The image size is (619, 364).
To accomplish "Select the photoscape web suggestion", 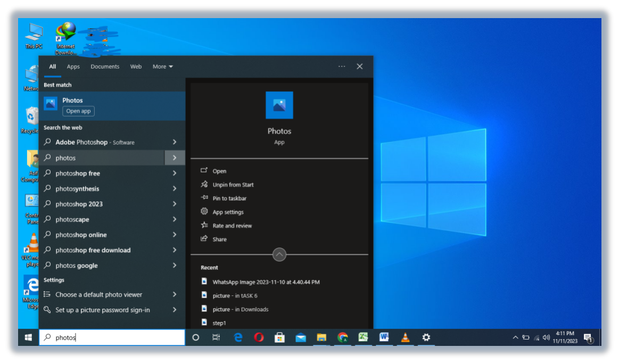I will pos(102,219).
